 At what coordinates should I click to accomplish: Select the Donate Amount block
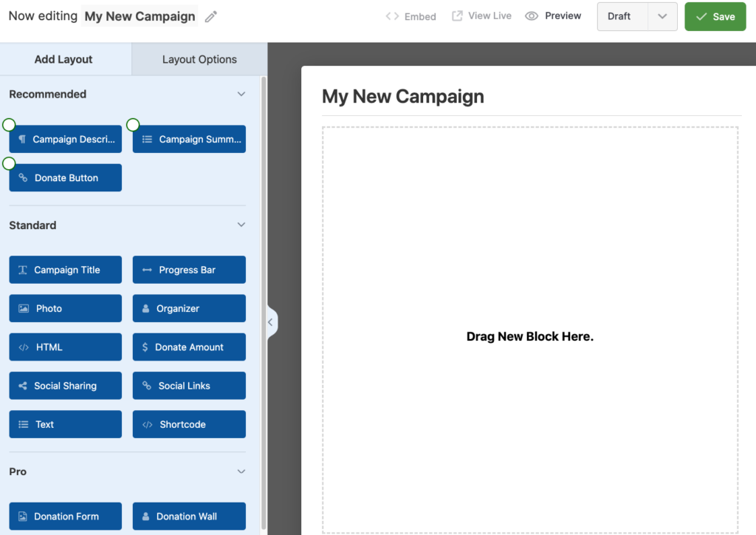point(189,347)
